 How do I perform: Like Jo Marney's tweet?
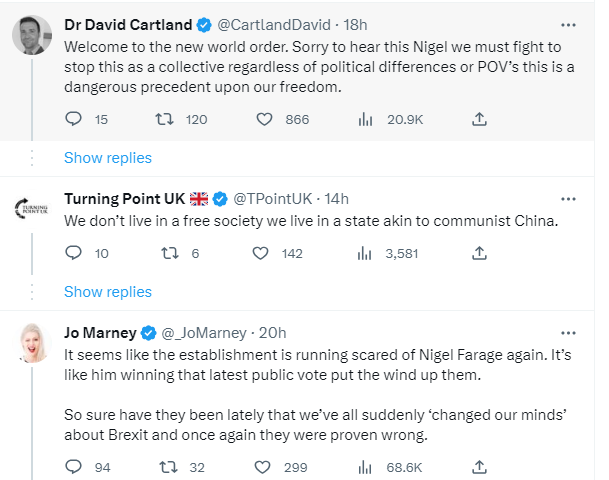point(265,466)
